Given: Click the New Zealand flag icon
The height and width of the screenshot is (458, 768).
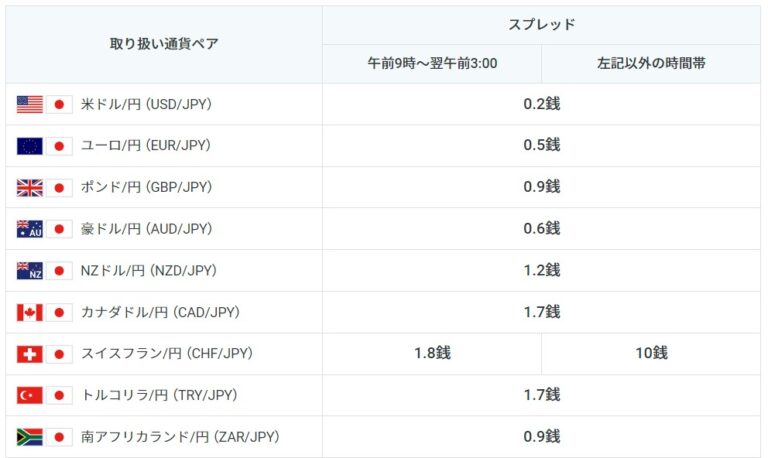Looking at the screenshot, I should pyautogui.click(x=30, y=270).
